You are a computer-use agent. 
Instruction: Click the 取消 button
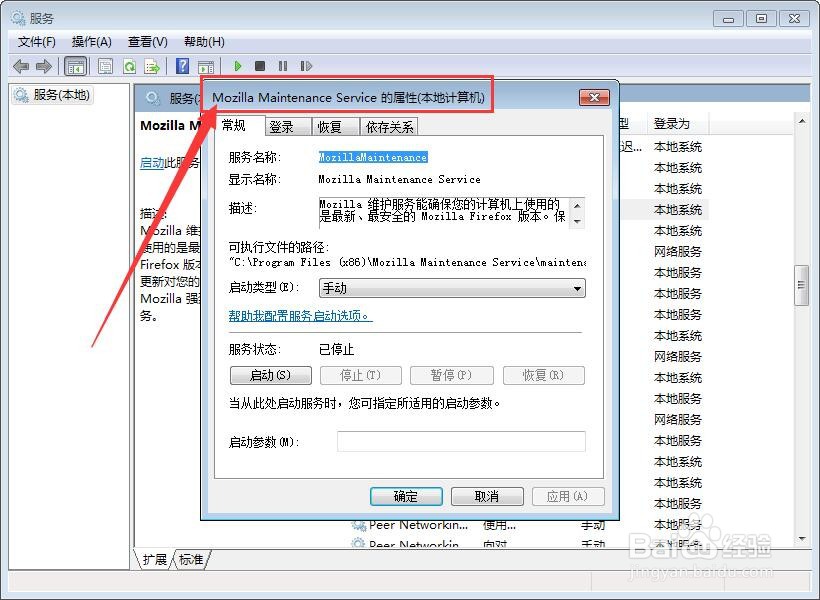pos(487,496)
